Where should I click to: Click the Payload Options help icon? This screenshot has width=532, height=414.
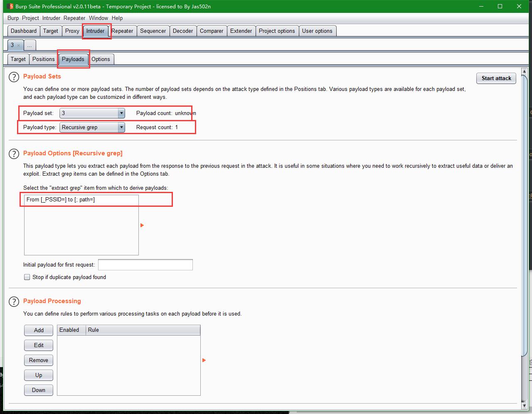[x=14, y=154]
